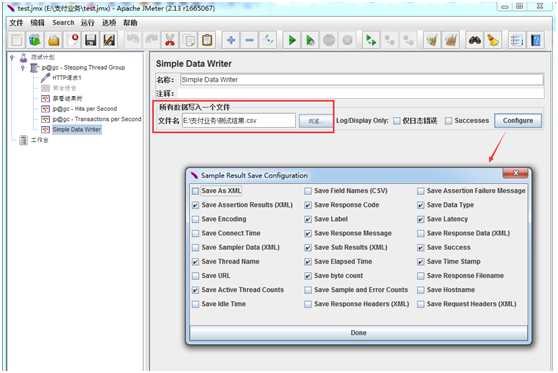Collapse the test plan root node

[x=12, y=57]
